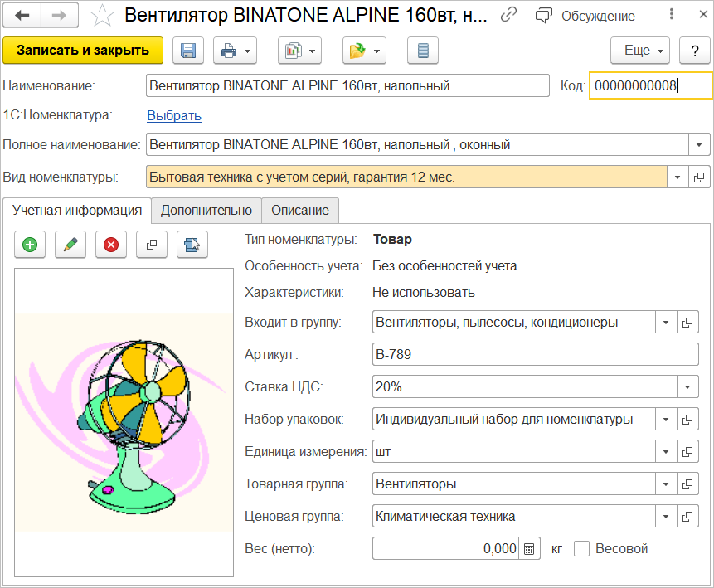Viewport: 714px width, 588px height.
Task: Click the chain link icon in header
Action: click(509, 16)
